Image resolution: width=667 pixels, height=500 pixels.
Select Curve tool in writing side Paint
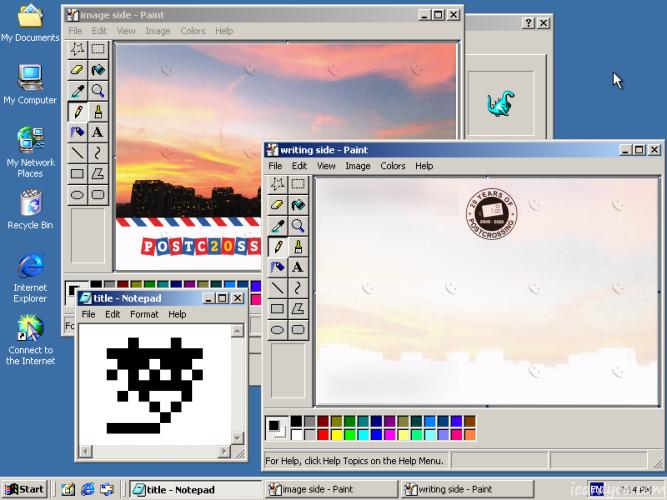point(298,288)
